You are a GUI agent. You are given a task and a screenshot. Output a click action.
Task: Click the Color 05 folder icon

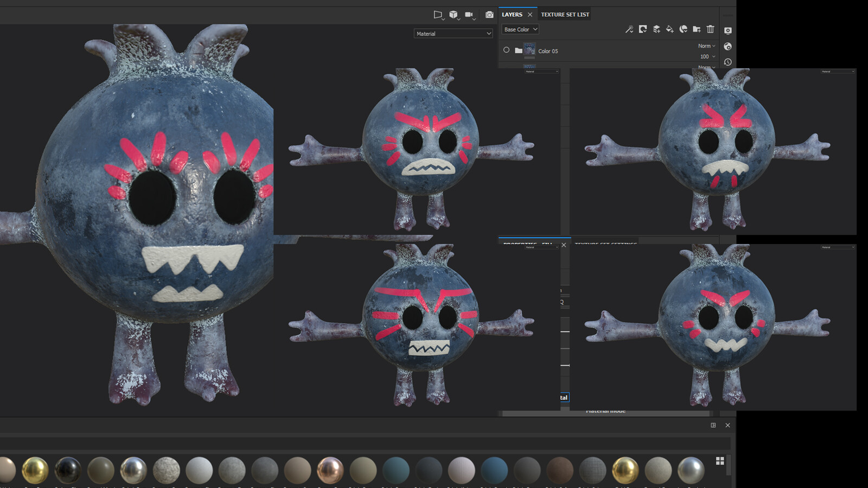pos(519,50)
